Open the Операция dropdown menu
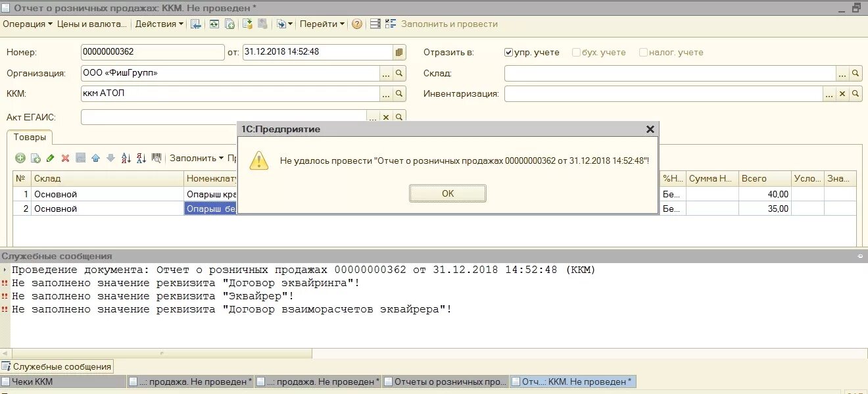This screenshot has height=394, width=868. tap(27, 24)
